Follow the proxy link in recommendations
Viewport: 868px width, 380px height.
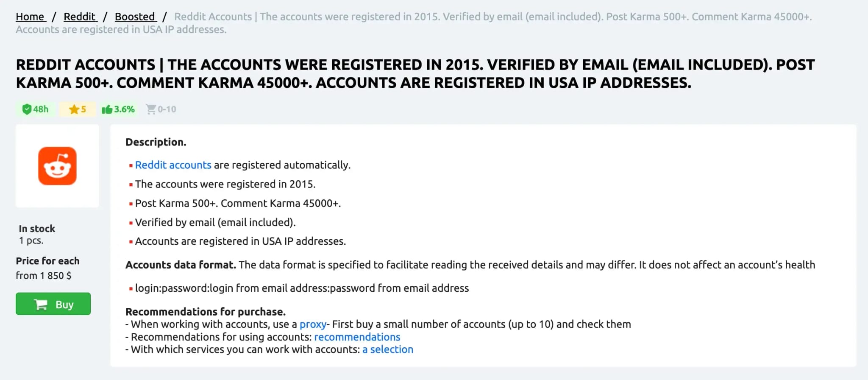click(313, 324)
